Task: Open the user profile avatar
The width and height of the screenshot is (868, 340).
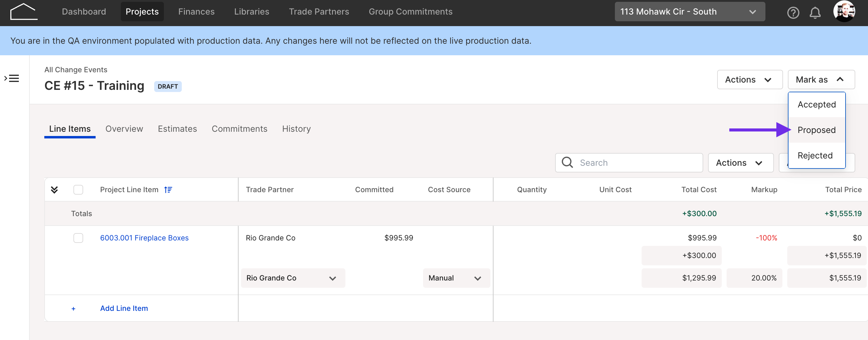Action: click(x=844, y=12)
